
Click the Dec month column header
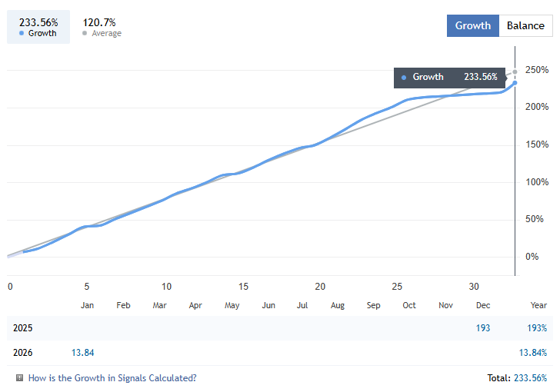click(x=483, y=305)
